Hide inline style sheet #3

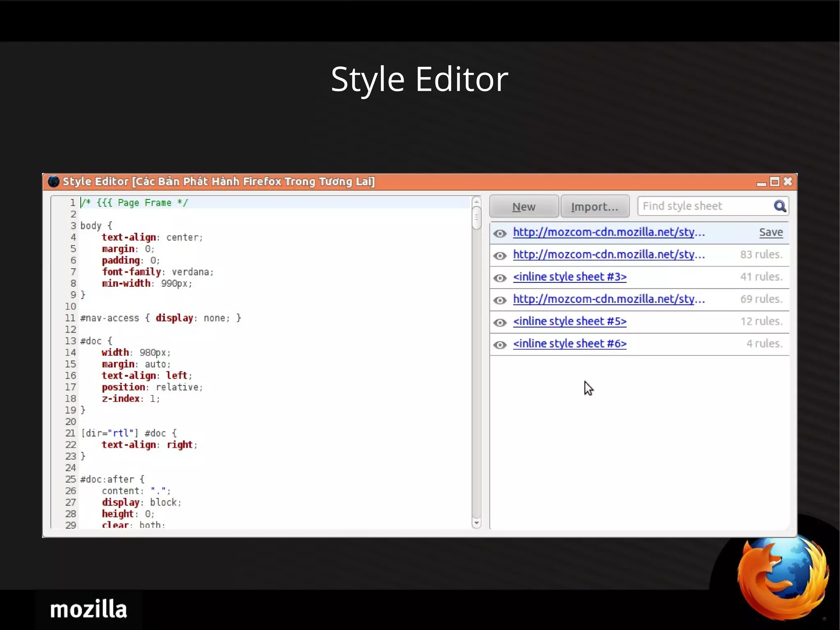click(500, 278)
